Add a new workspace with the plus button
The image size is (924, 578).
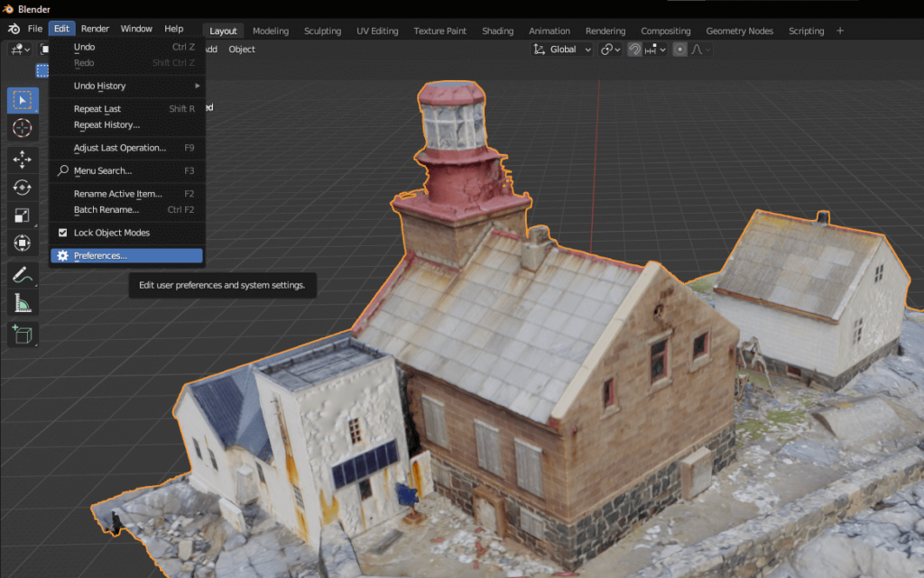[840, 30]
